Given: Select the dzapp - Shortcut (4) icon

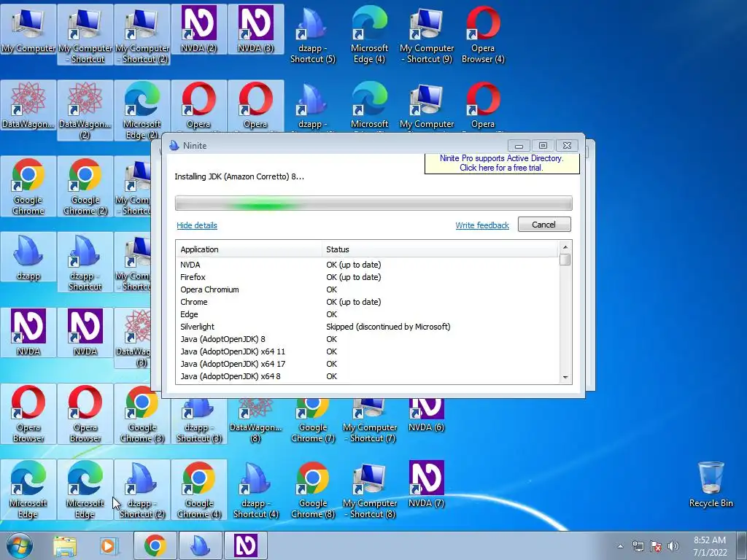Looking at the screenshot, I should click(x=256, y=489).
